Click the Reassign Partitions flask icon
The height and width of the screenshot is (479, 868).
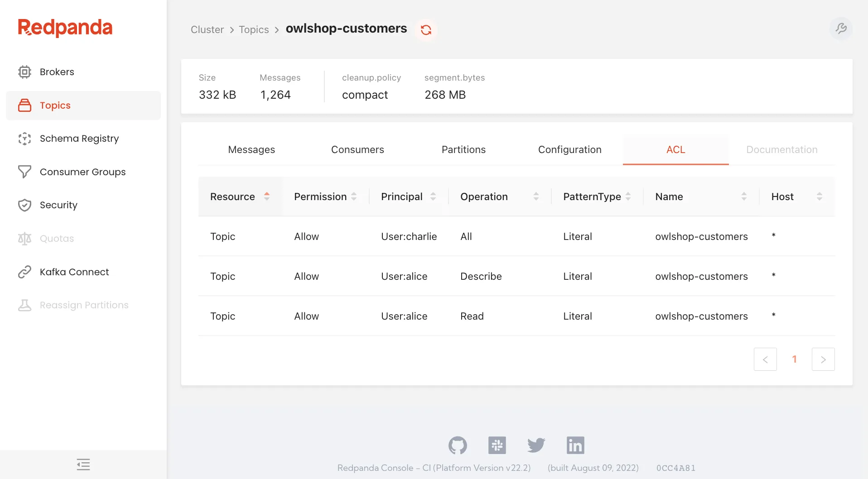(x=24, y=305)
